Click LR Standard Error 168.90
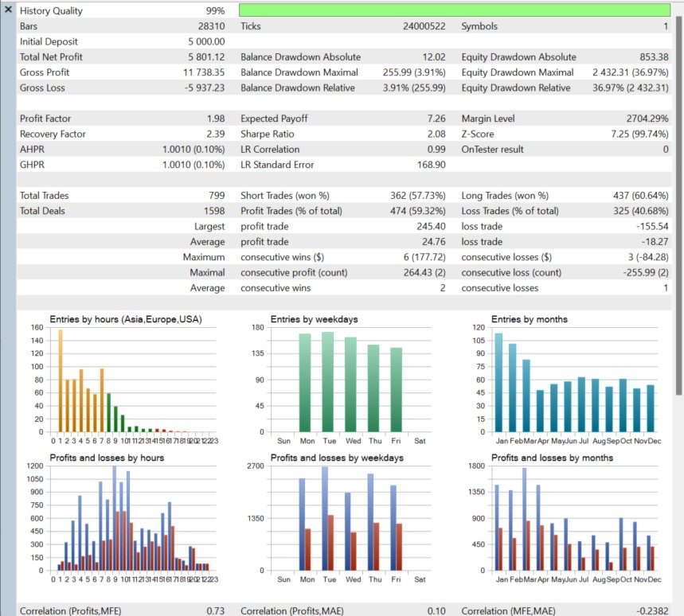This screenshot has width=684, height=616. coord(432,165)
